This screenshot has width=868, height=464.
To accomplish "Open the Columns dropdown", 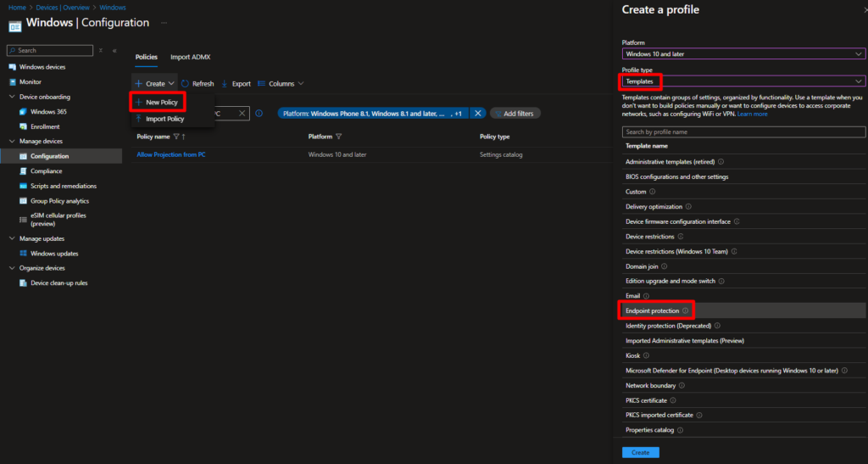I will 281,84.
